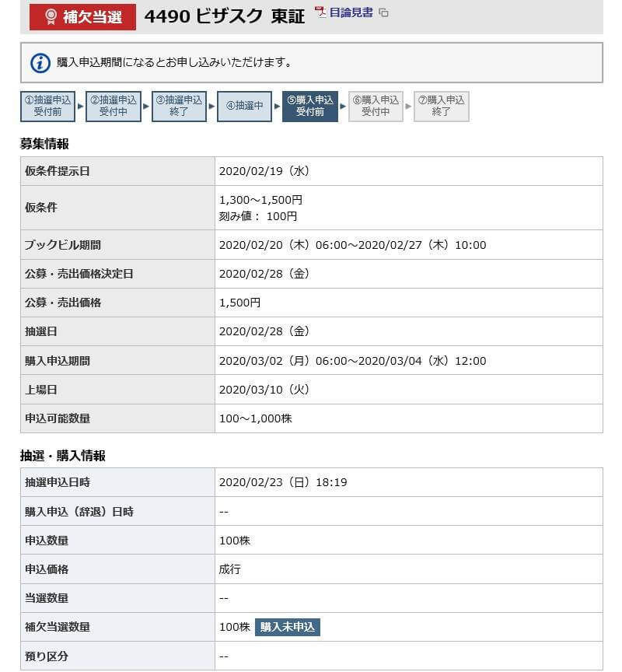Click the 上場日 date 2020/03/10（火）

point(264,390)
